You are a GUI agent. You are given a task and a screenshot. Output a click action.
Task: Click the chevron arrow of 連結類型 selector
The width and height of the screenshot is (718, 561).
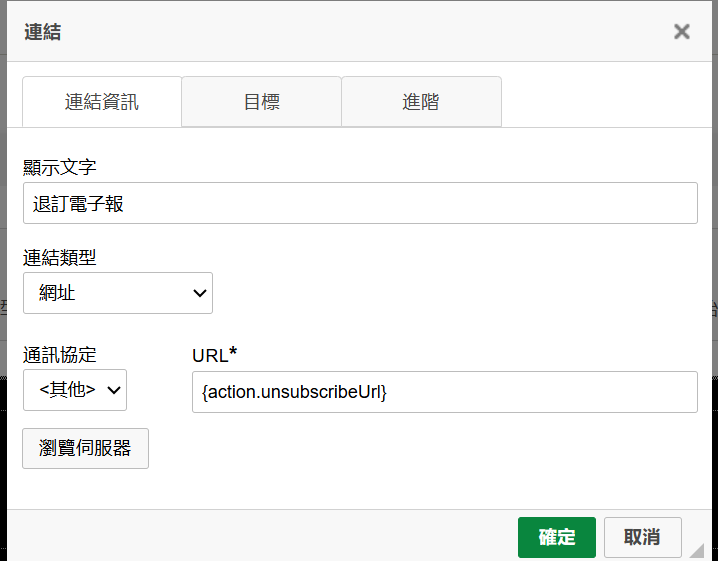pyautogui.click(x=199, y=293)
